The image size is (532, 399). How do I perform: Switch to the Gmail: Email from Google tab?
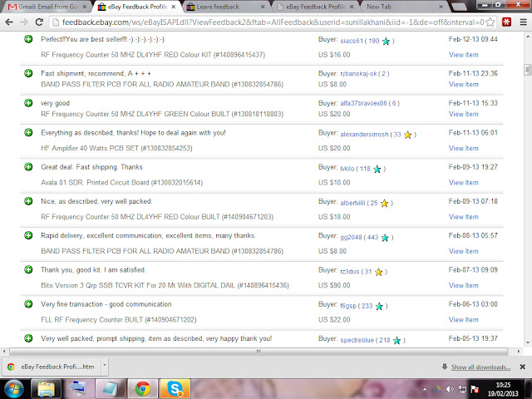coord(47,7)
